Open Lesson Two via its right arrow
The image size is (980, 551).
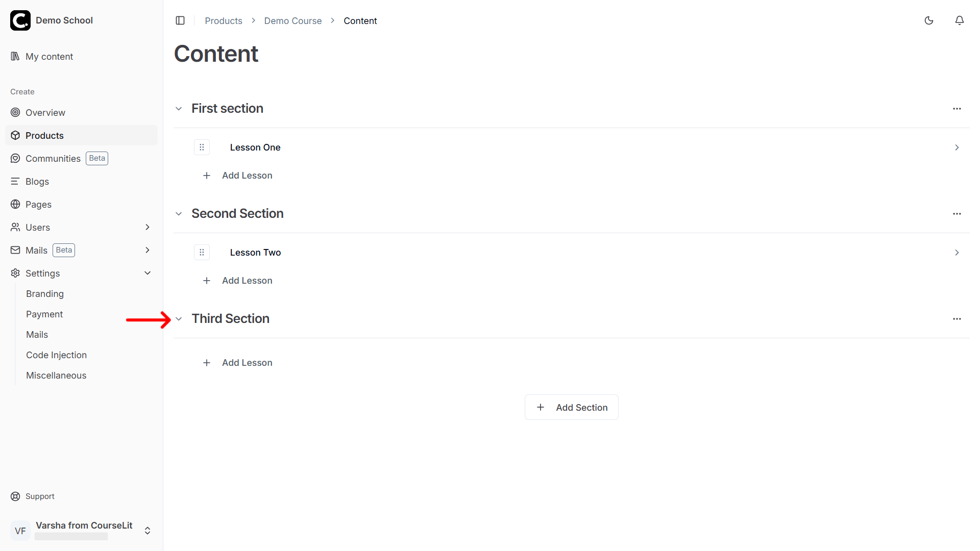pos(957,252)
